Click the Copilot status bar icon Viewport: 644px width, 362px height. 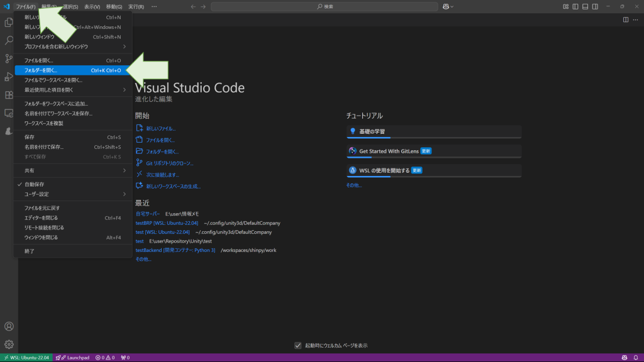point(625,358)
